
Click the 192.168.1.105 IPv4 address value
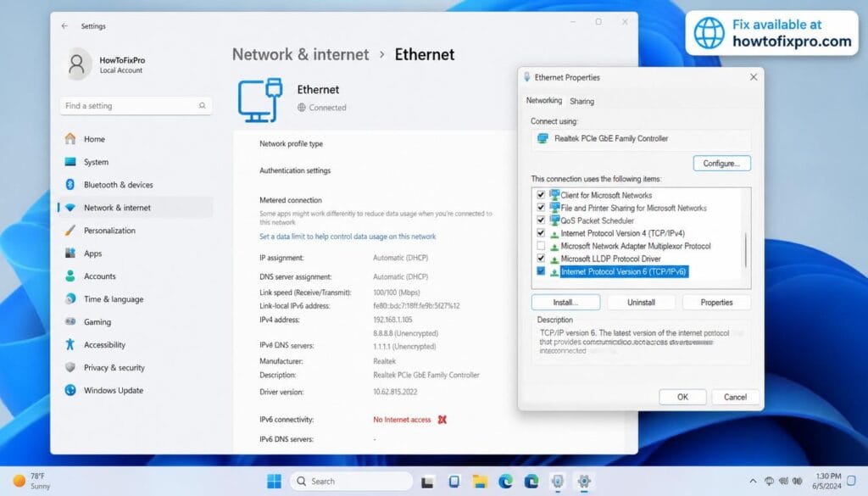392,320
